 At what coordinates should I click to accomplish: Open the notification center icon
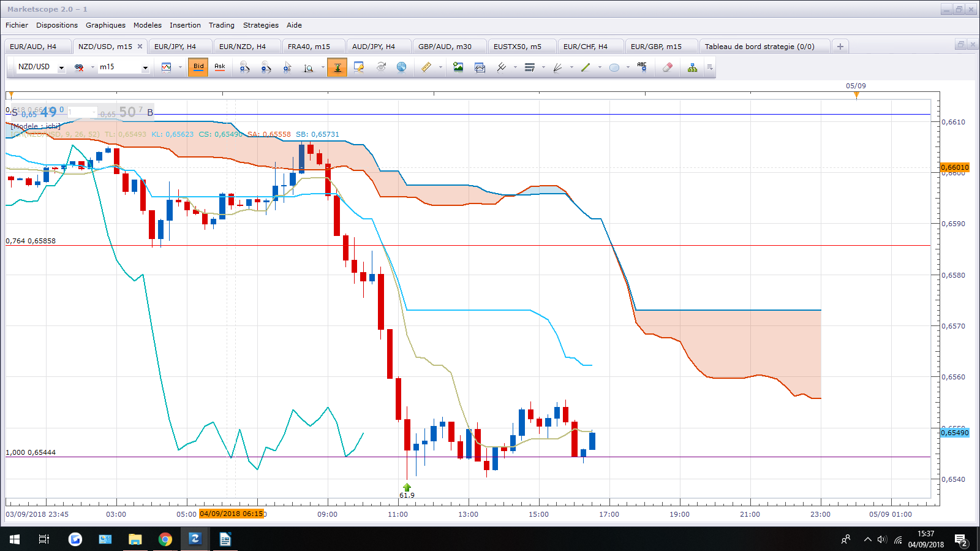[x=960, y=539]
